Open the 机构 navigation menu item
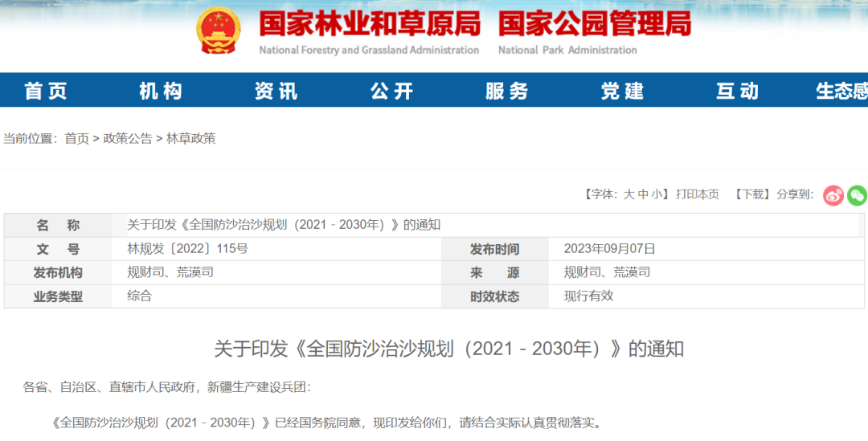This screenshot has height=441, width=868. (161, 91)
